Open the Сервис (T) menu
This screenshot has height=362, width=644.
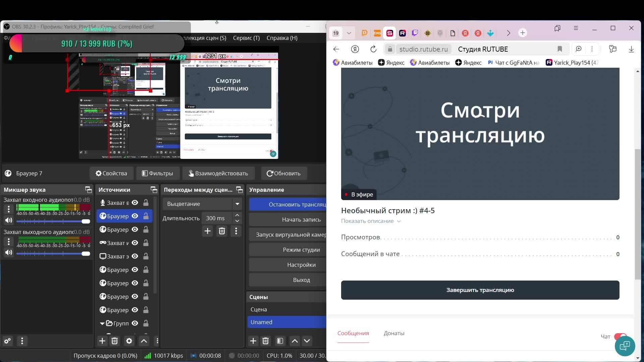coord(246,38)
